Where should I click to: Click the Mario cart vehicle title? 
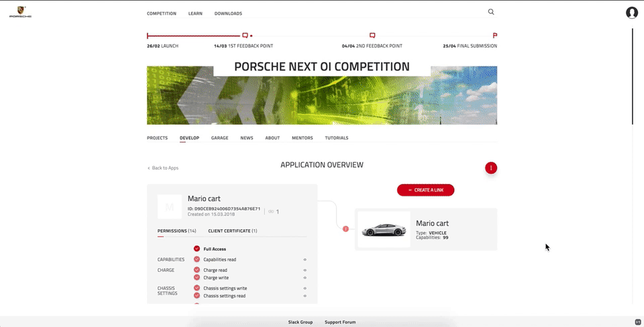432,223
